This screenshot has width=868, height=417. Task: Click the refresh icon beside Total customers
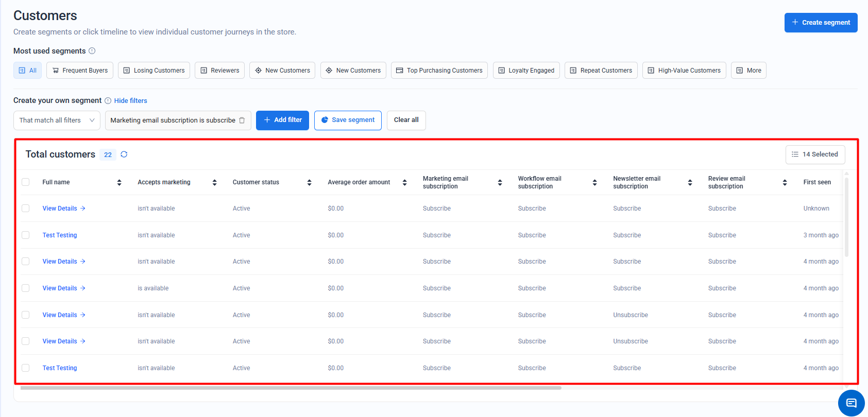tap(124, 154)
